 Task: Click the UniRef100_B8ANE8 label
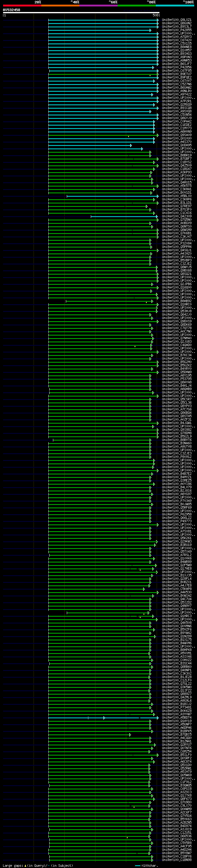pos(176,47)
